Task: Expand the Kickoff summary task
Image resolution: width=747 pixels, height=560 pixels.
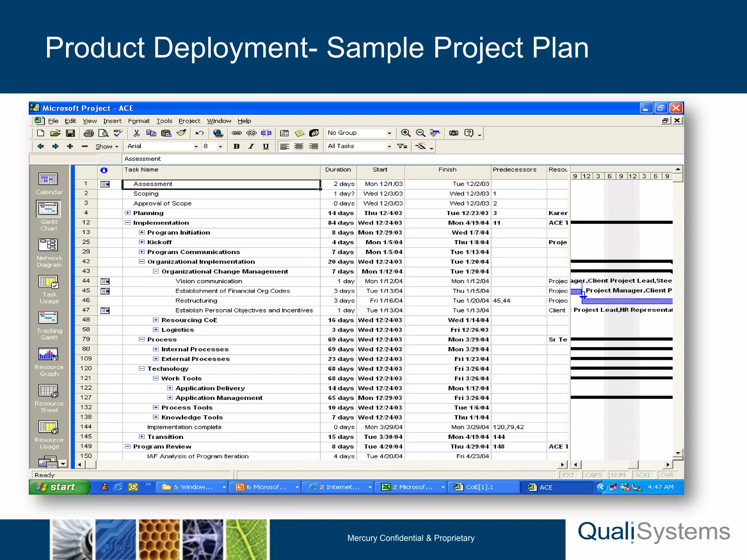Action: pos(142,242)
